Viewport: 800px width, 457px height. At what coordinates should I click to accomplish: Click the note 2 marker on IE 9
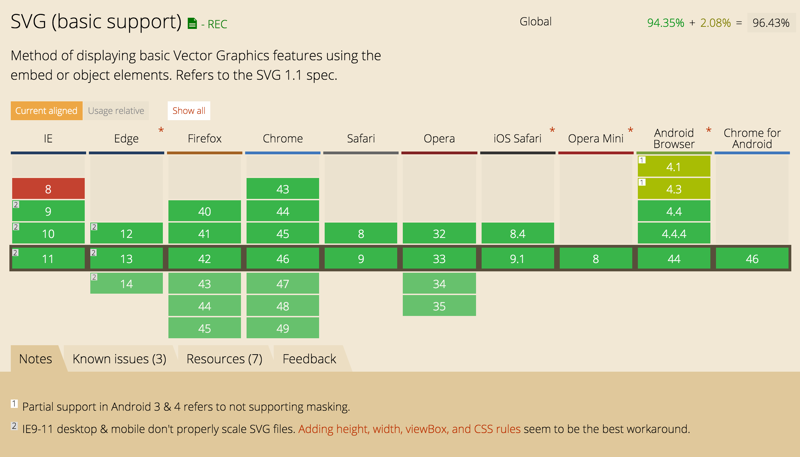click(x=16, y=205)
